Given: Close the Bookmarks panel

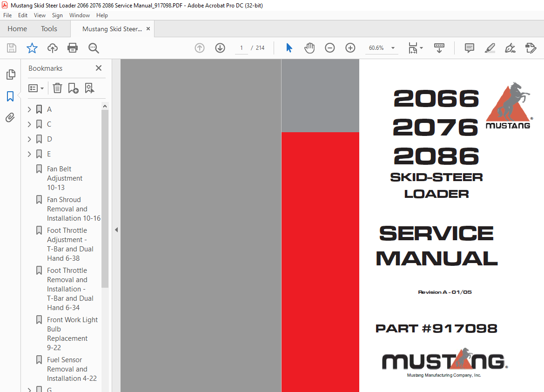Looking at the screenshot, I should [99, 68].
